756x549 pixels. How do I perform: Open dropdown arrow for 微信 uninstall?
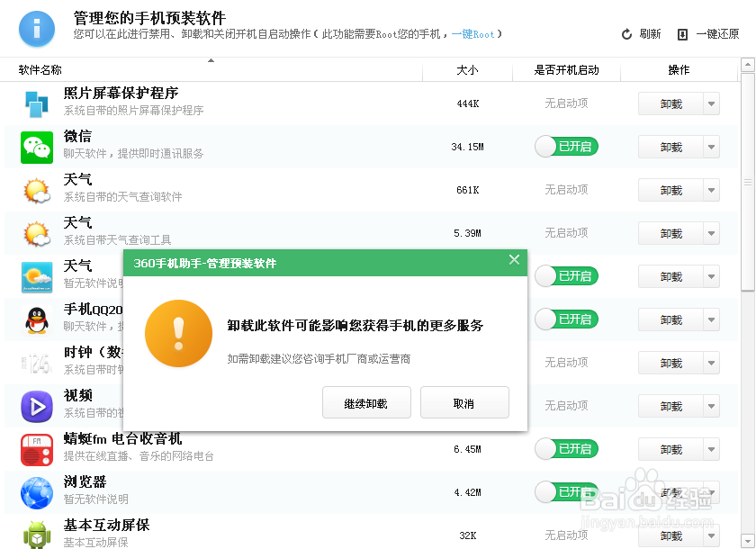[x=711, y=147]
